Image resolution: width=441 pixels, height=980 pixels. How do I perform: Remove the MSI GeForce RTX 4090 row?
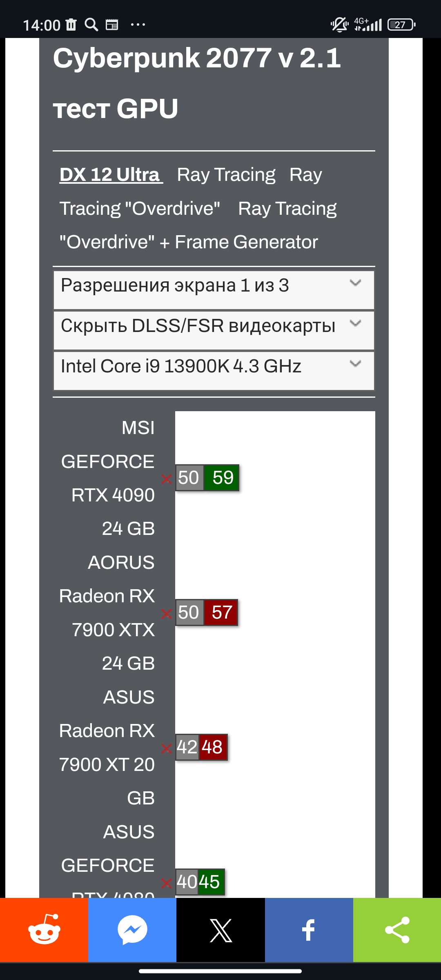pos(166,479)
